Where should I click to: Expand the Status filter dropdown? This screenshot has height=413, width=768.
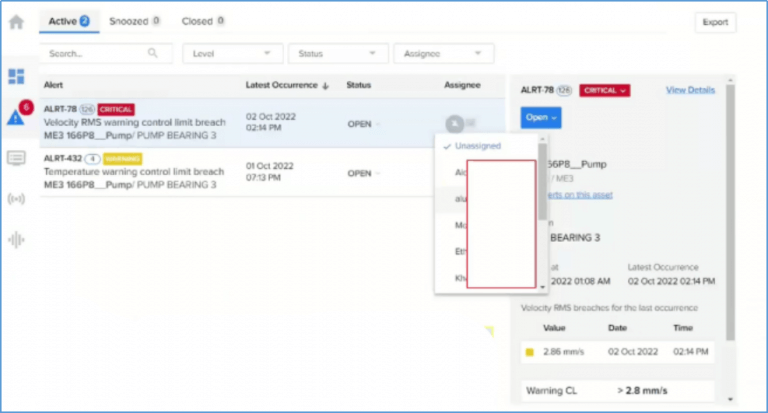(x=337, y=54)
